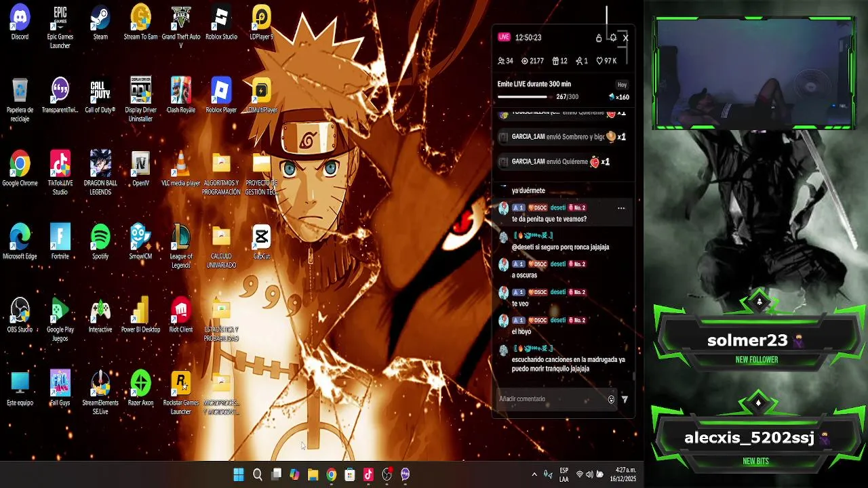
Task: Show hidden system tray icons
Action: (x=534, y=474)
